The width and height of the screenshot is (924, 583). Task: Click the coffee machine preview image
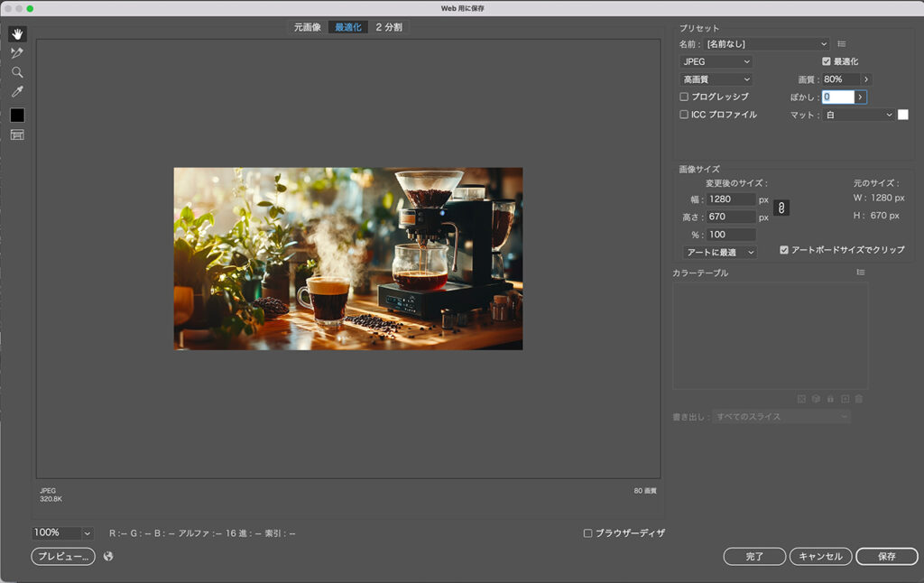(x=348, y=259)
